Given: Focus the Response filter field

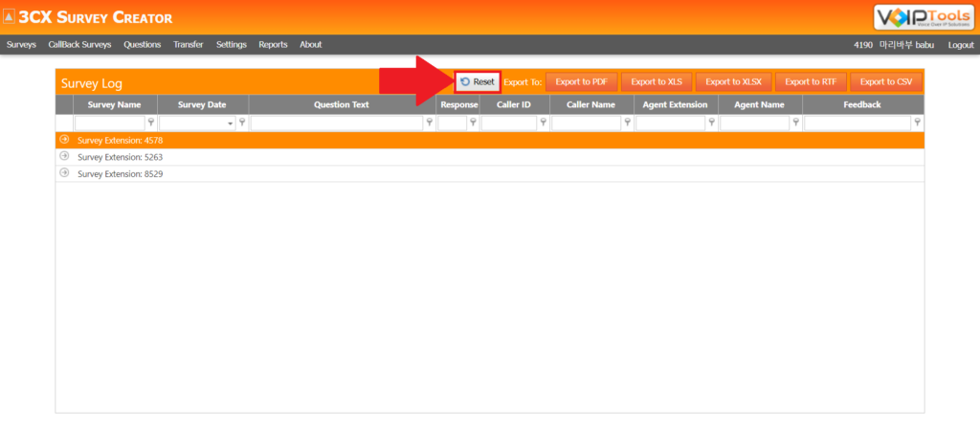Looking at the screenshot, I should pyautogui.click(x=453, y=124).
